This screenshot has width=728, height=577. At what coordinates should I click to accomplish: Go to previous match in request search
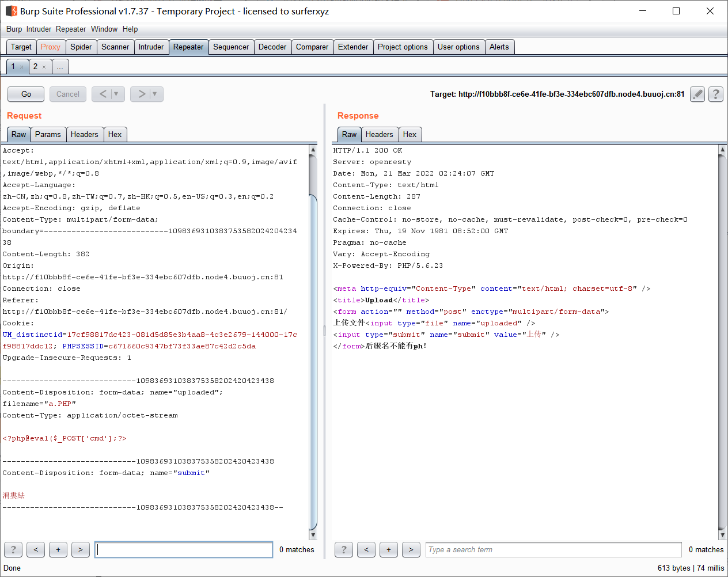(36, 550)
